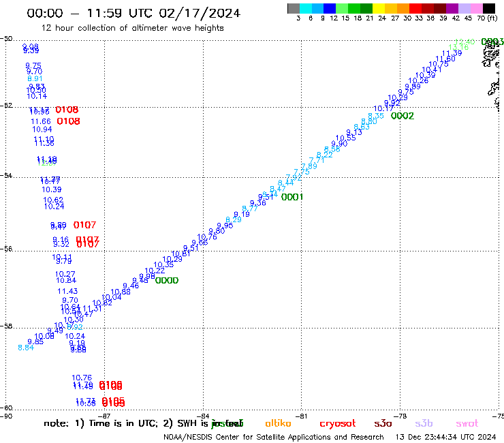Pick the pink swatch near the 70 label
This screenshot has height=443, width=504.
tap(476, 8)
